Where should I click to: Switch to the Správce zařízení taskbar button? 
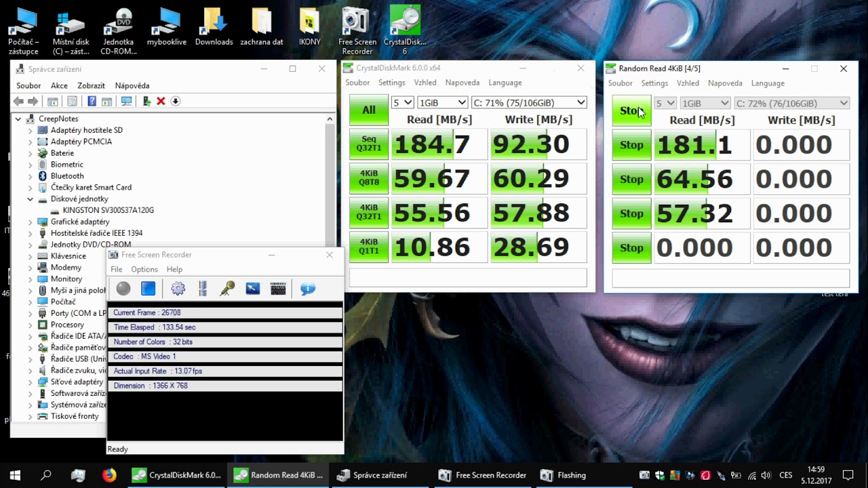(380, 475)
